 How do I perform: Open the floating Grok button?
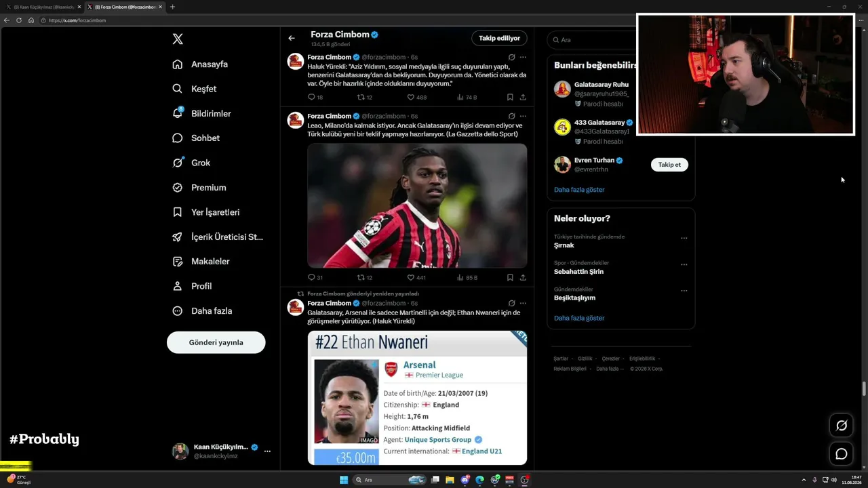coord(842,426)
